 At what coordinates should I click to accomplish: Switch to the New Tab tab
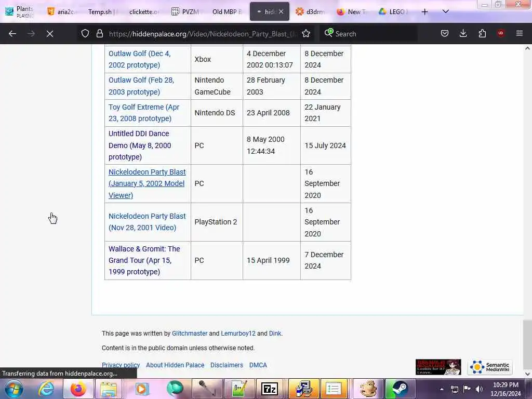click(x=352, y=12)
